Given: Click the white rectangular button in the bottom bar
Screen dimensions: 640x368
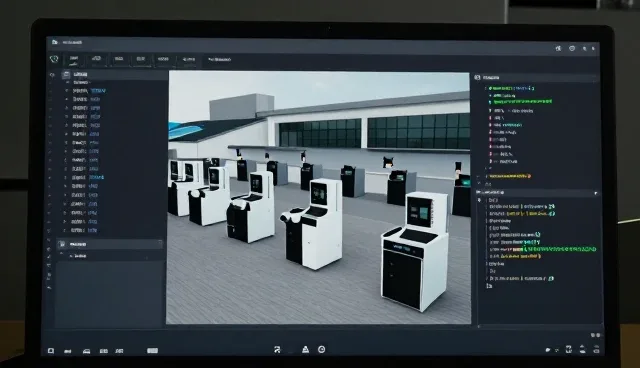Looking at the screenshot, I should (x=152, y=350).
